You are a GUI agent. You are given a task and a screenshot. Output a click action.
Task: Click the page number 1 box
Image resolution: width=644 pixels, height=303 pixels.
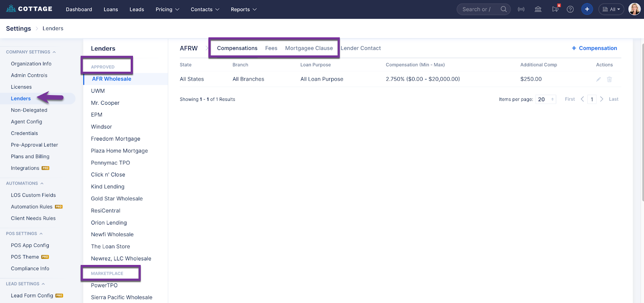coord(592,99)
